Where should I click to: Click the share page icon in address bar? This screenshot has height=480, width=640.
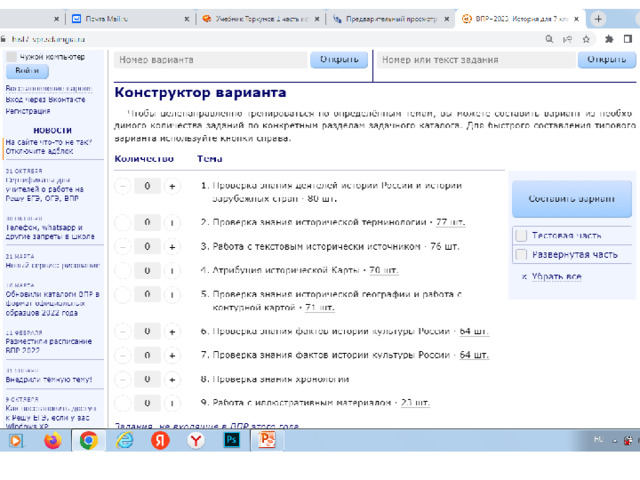567,39
